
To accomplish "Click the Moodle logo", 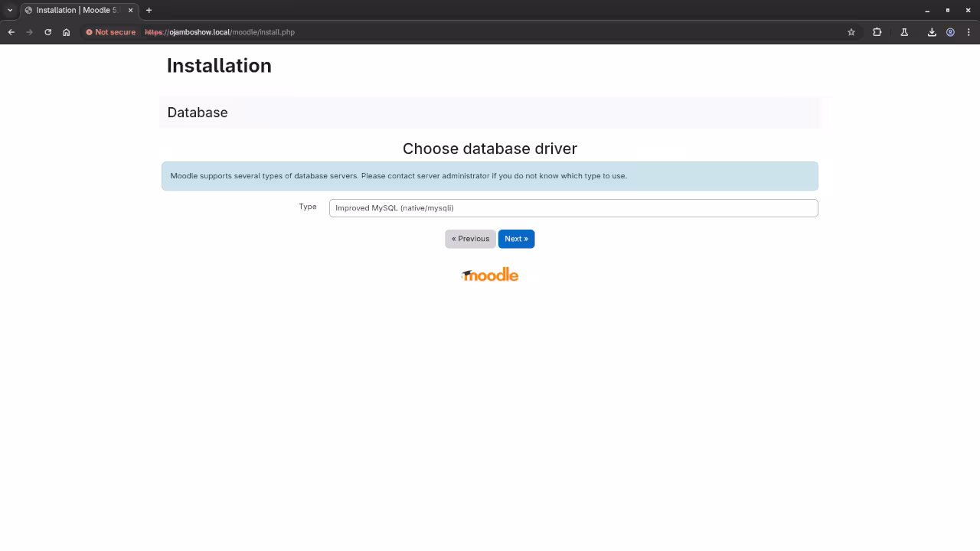I will (x=490, y=275).
